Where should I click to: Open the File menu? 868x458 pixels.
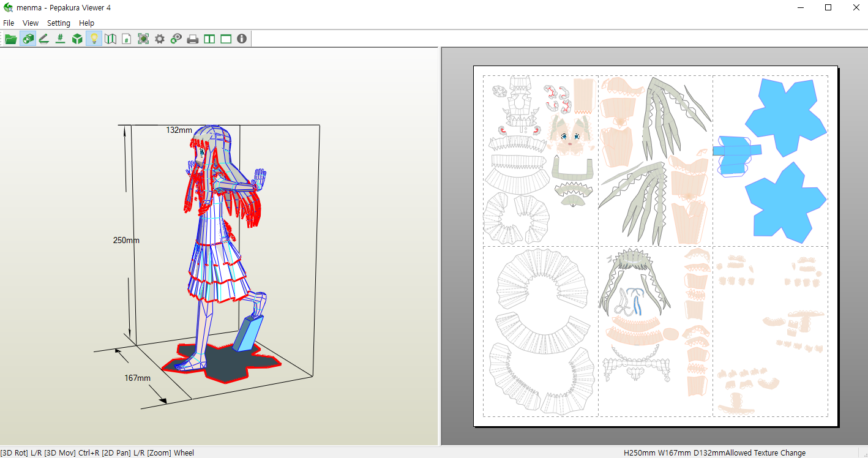pos(9,23)
